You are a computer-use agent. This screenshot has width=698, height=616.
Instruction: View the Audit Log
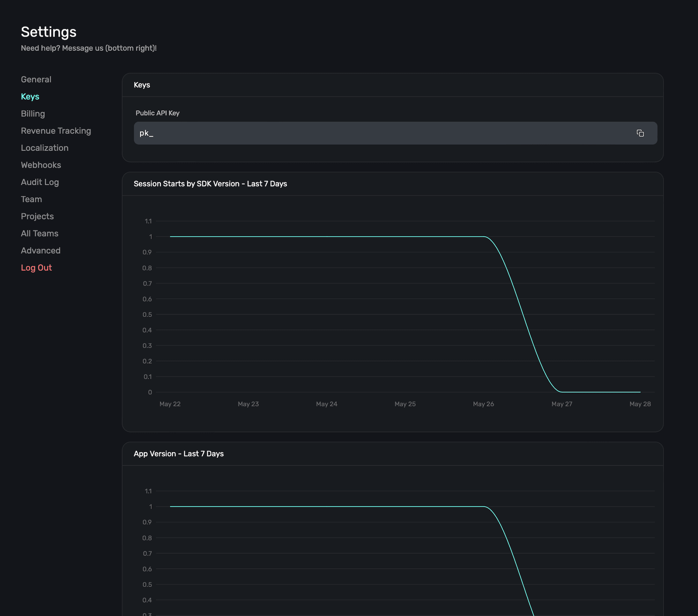click(x=40, y=182)
